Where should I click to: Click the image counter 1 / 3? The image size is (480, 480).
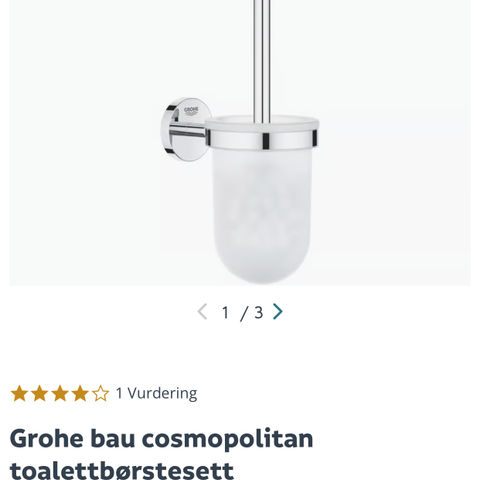pyautogui.click(x=242, y=312)
